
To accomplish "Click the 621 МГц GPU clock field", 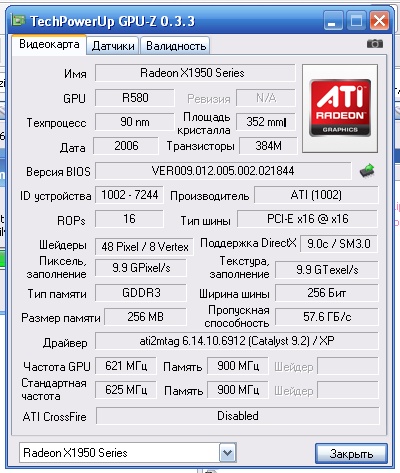I will 126,366.
